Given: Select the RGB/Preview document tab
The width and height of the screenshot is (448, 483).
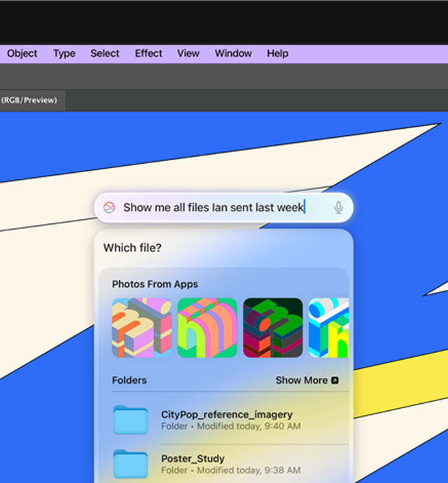Looking at the screenshot, I should click(29, 100).
